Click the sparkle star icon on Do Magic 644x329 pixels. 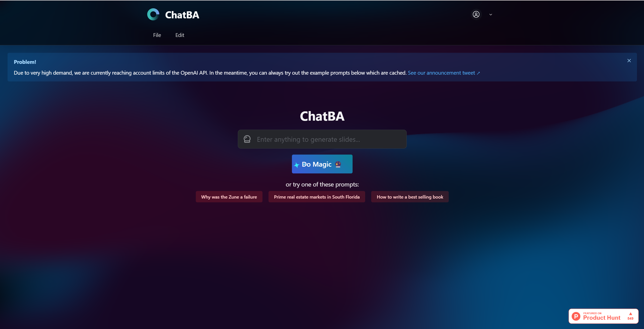click(297, 165)
